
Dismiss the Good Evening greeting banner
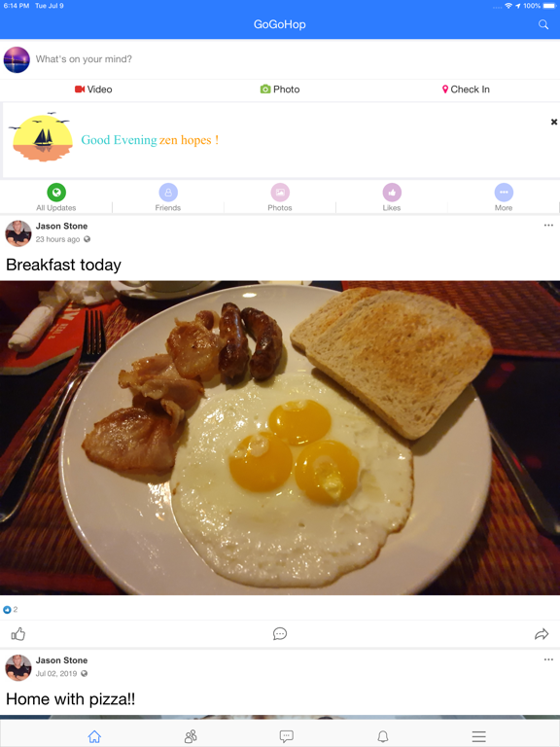554,122
